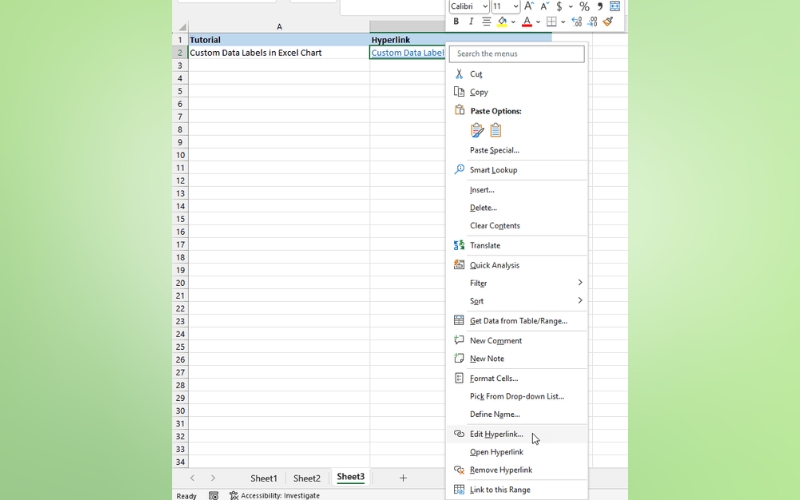Open the font size 11 dropdown
Viewport: 800px width, 500px height.
pyautogui.click(x=515, y=6)
